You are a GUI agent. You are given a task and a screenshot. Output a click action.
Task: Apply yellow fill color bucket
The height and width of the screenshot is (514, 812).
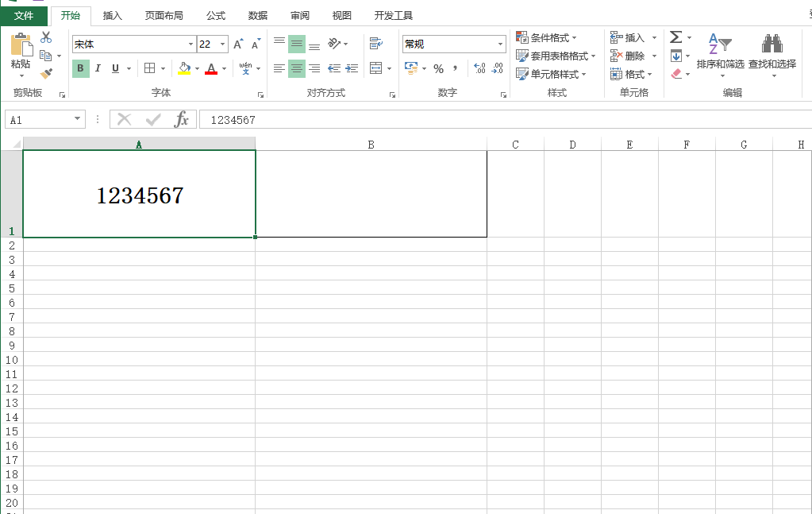(184, 68)
